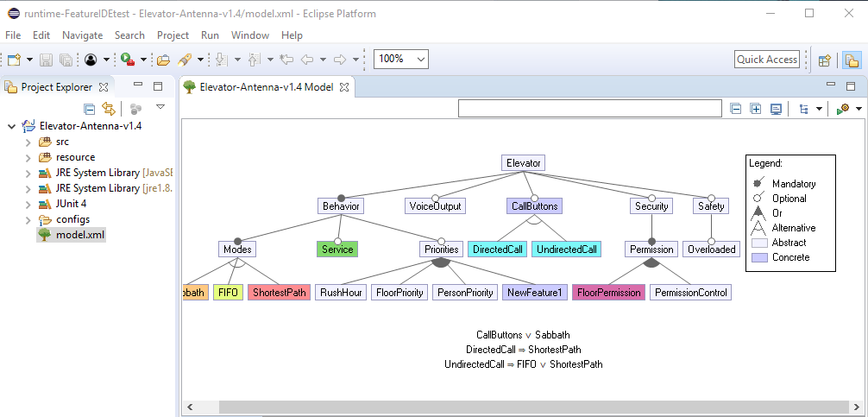Minimize the model editor area

point(830,85)
